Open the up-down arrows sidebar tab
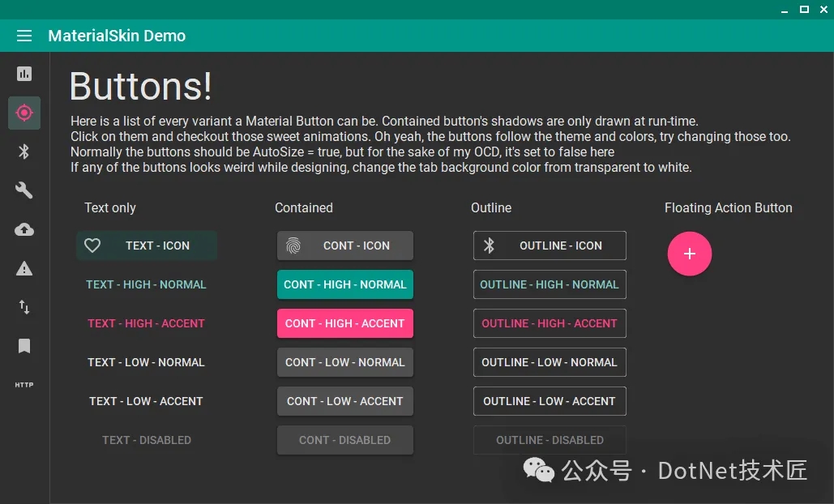Viewport: 834px width, 504px height. 24,307
